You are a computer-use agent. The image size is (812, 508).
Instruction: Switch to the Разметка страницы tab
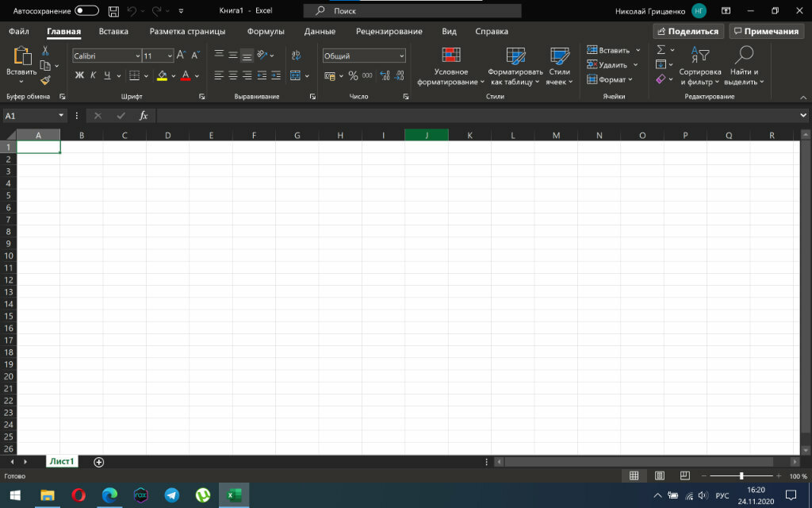(x=187, y=31)
